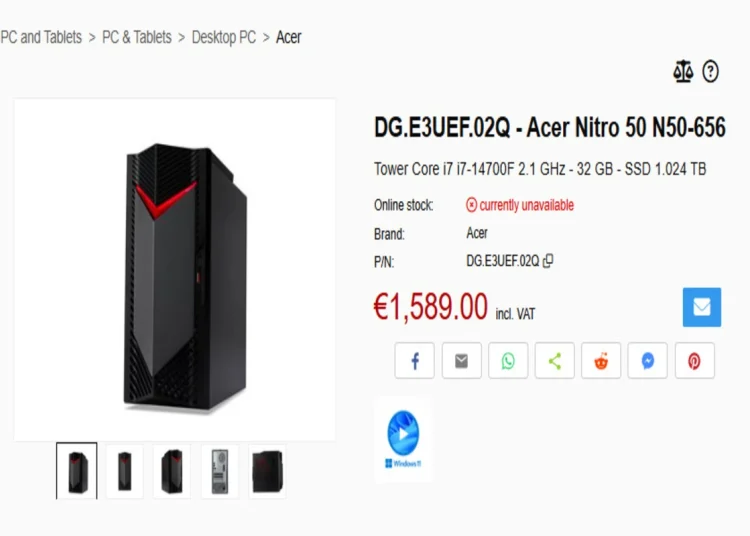750x536 pixels.
Task: Click the compare products scale icon
Action: 683,72
